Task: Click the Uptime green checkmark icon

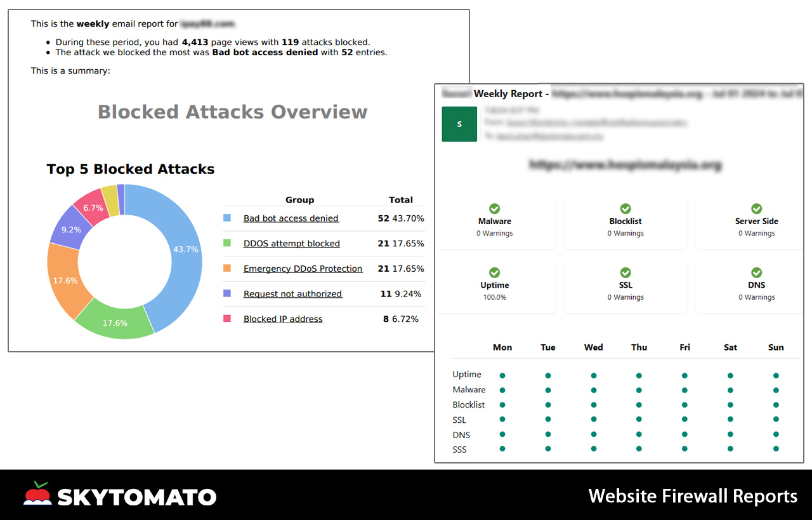Action: point(494,273)
